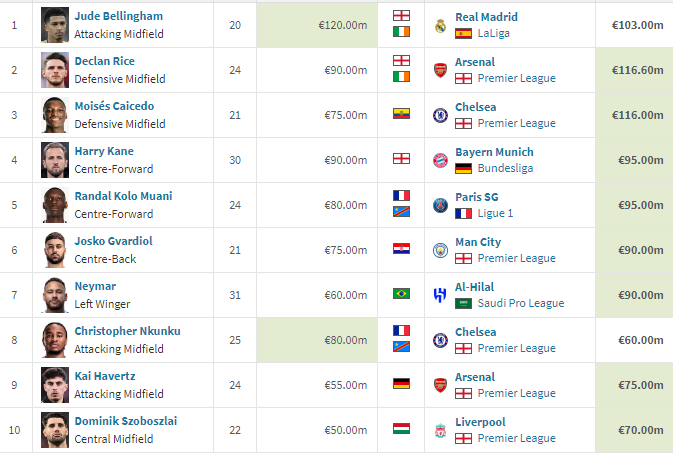Open the Ligue 1 league link
The width and height of the screenshot is (673, 453).
coord(499,213)
